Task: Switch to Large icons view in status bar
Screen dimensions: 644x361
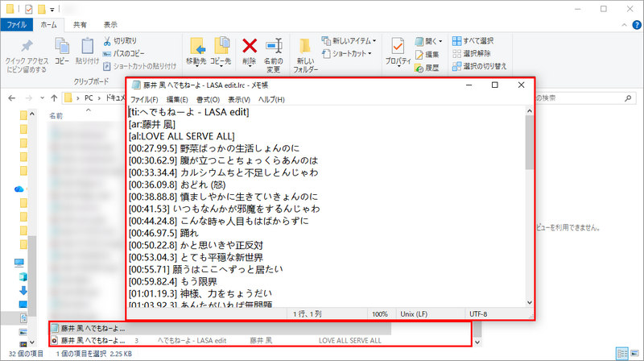Action: tap(634, 353)
